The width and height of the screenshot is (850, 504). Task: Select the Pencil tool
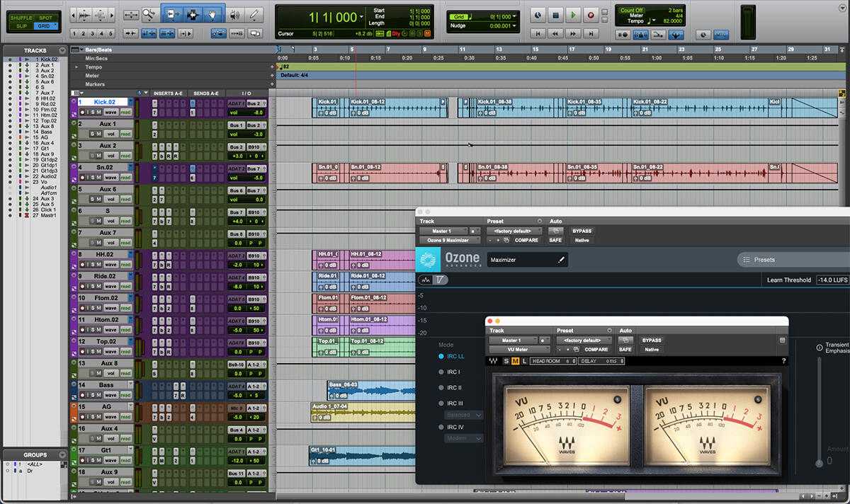[x=254, y=14]
